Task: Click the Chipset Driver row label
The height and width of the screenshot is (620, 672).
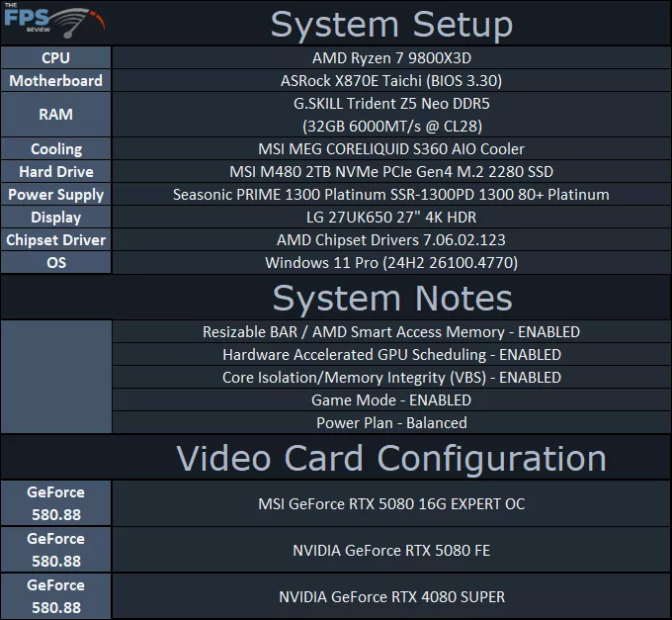Action: point(55,239)
